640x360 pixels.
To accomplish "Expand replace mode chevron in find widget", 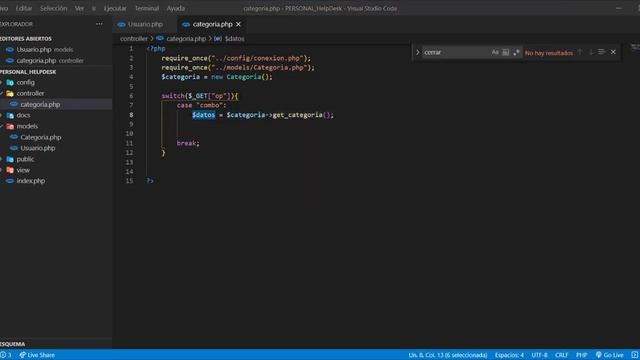I will click(418, 52).
